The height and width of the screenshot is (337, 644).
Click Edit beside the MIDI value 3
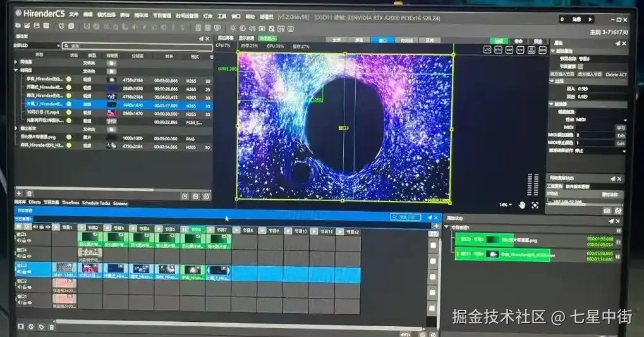pos(621,135)
